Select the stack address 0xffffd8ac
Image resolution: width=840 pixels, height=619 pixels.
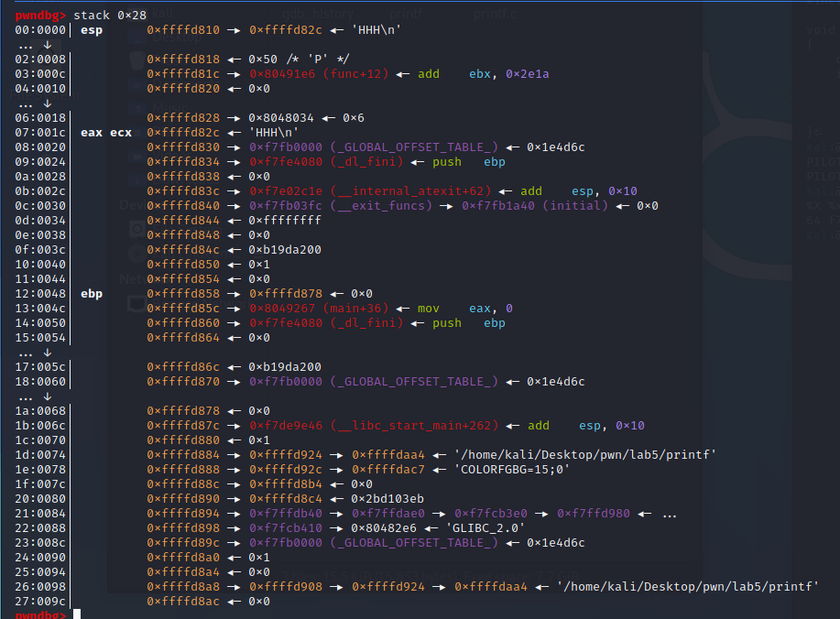tap(183, 602)
